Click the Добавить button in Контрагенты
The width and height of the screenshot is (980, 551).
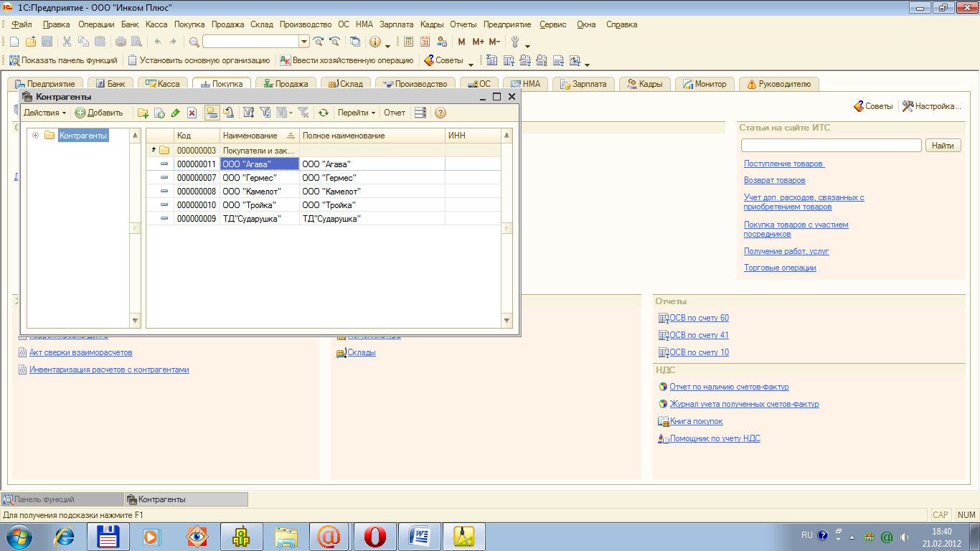(99, 113)
